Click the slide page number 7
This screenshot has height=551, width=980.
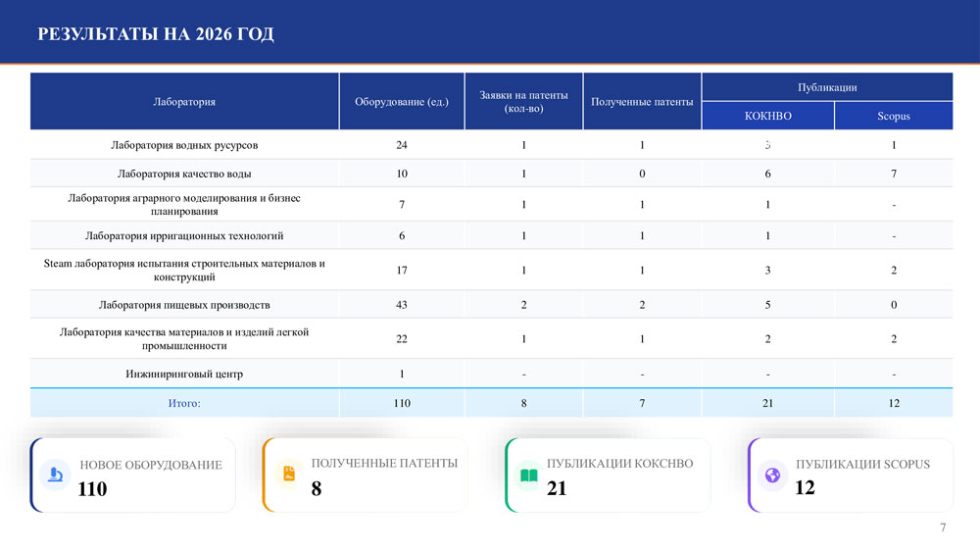943,527
